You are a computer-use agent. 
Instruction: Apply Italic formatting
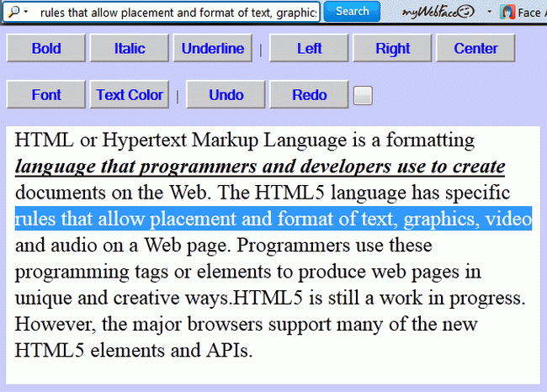130,48
